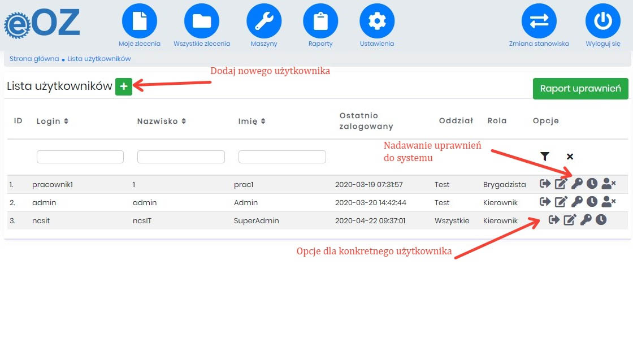The height and width of the screenshot is (364, 633).
Task: Click the green add new user plus button
Action: tap(124, 86)
